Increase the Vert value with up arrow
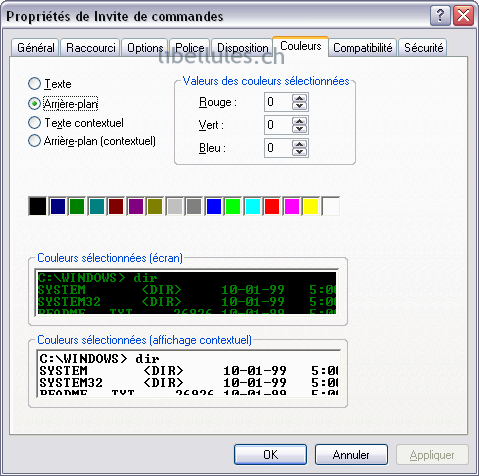 (300, 121)
